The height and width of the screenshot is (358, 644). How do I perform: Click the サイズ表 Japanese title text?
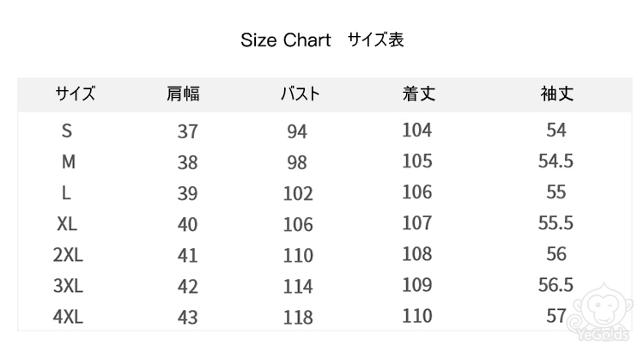376,39
